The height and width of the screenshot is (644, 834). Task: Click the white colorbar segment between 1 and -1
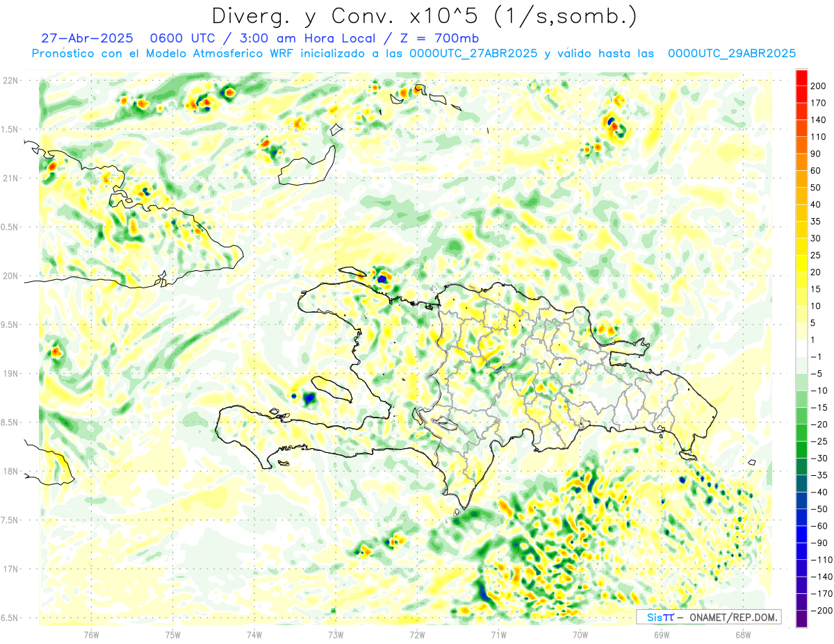tap(801, 348)
